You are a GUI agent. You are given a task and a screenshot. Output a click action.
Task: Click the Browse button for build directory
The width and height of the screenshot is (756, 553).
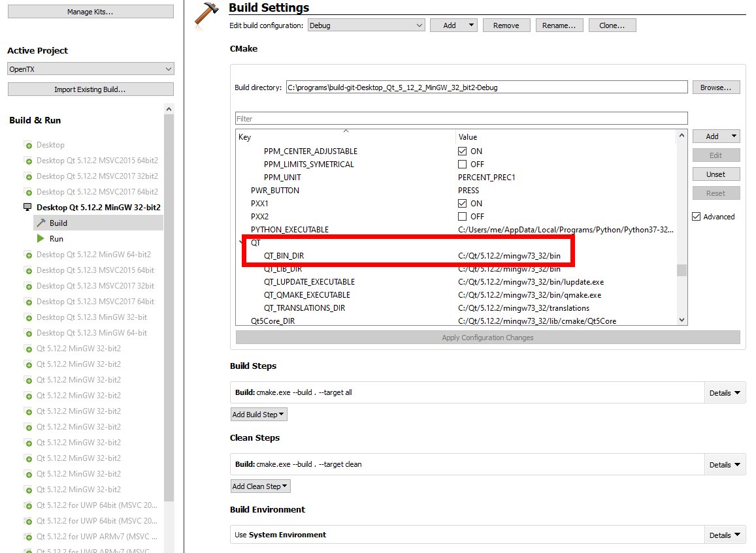pos(716,87)
